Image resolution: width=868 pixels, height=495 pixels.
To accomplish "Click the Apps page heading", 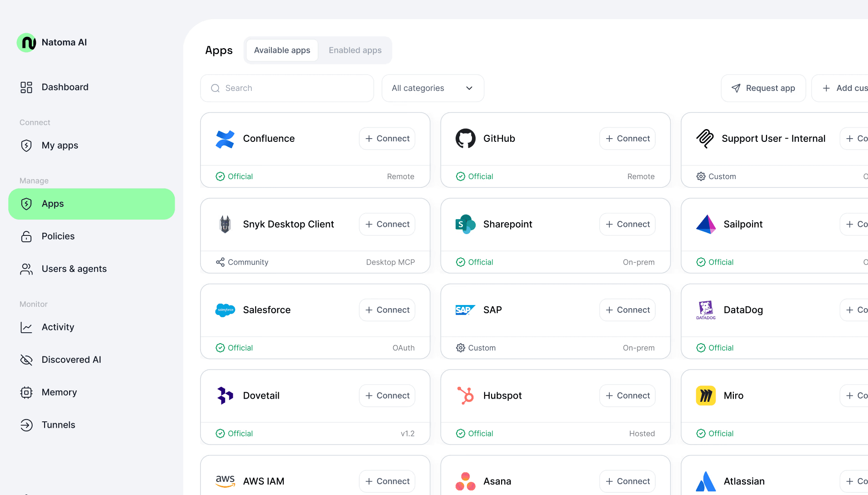I will point(219,50).
